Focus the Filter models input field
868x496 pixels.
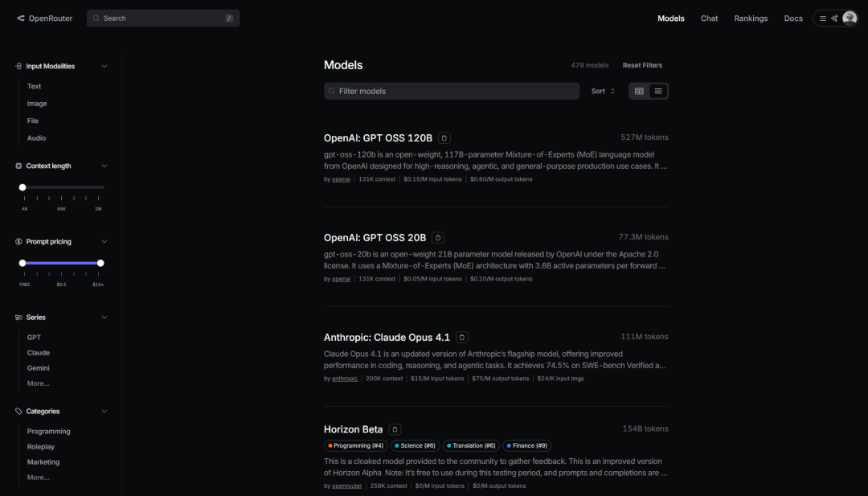pyautogui.click(x=452, y=91)
